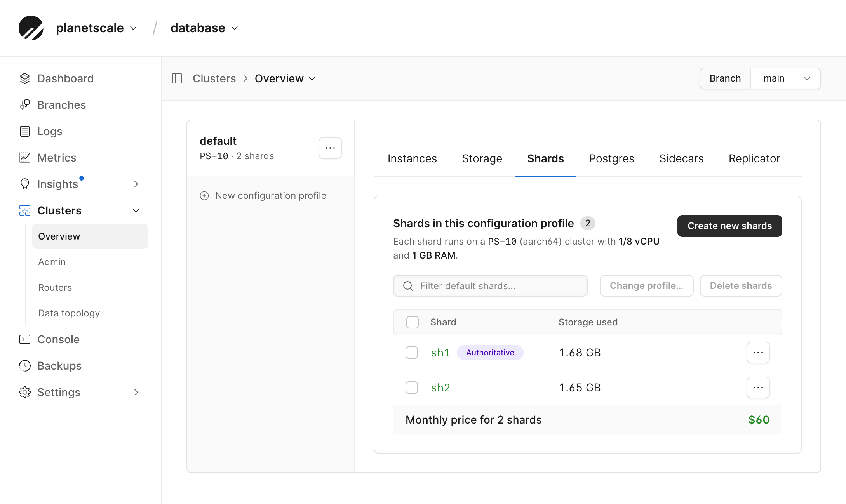The image size is (846, 504).
Task: Click the Clusters breadcrumb link
Action: [x=214, y=78]
